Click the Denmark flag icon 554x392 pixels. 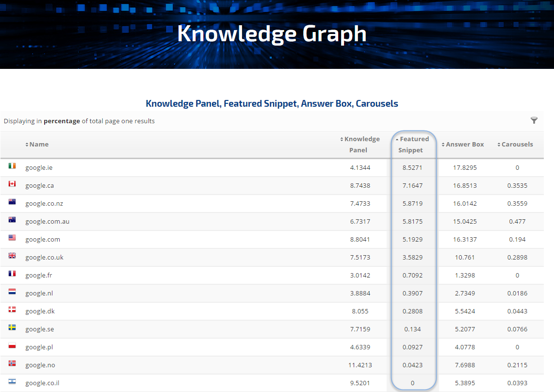coord(12,310)
